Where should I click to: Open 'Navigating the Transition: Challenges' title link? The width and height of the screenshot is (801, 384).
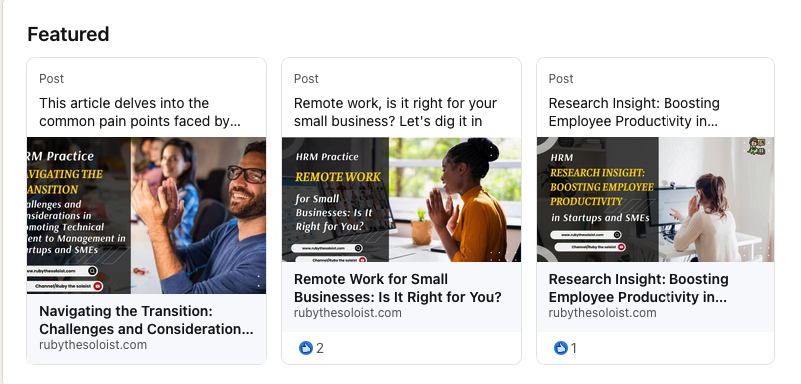coord(146,320)
